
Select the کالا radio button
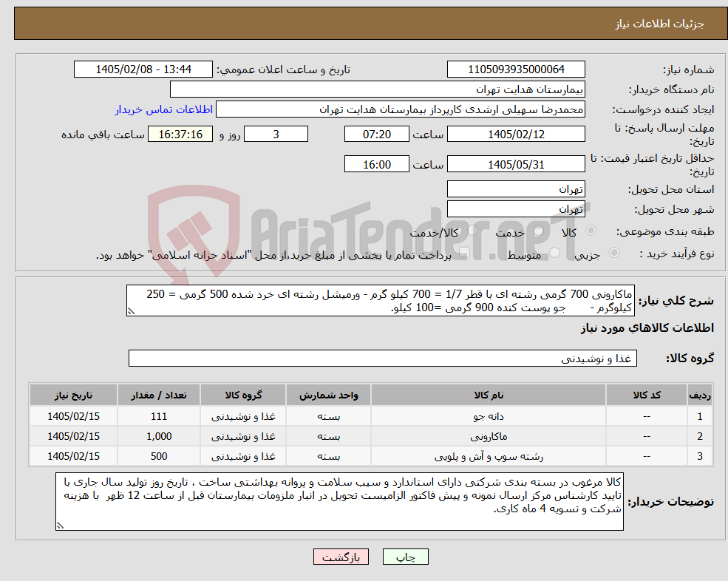pos(591,231)
